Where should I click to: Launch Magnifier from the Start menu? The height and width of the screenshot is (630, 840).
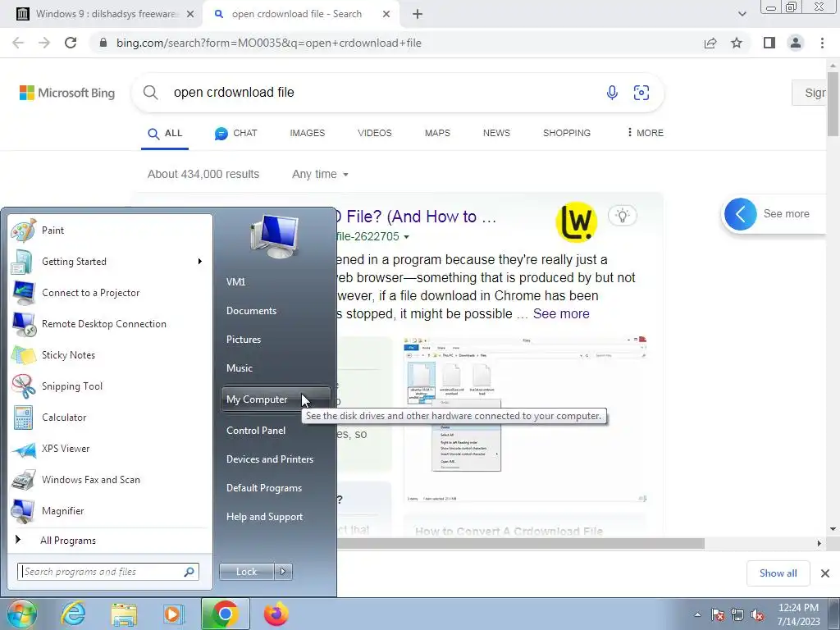tap(110, 511)
